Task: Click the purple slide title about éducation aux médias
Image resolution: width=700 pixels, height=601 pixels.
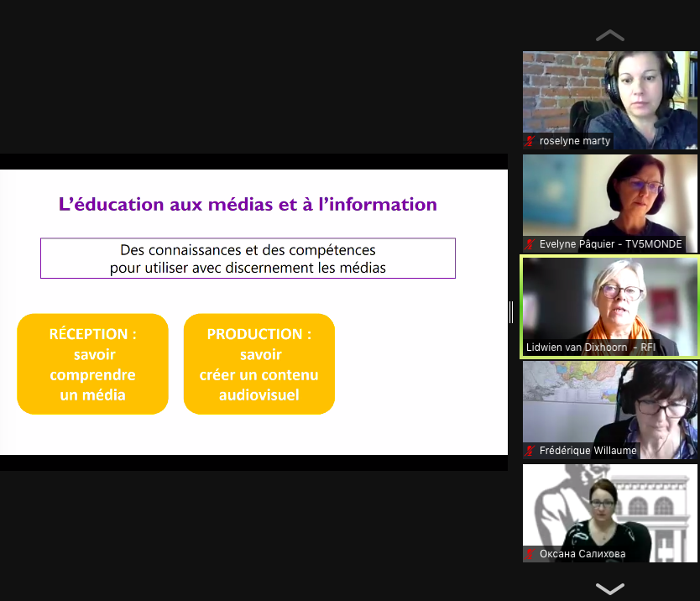Action: click(x=248, y=204)
